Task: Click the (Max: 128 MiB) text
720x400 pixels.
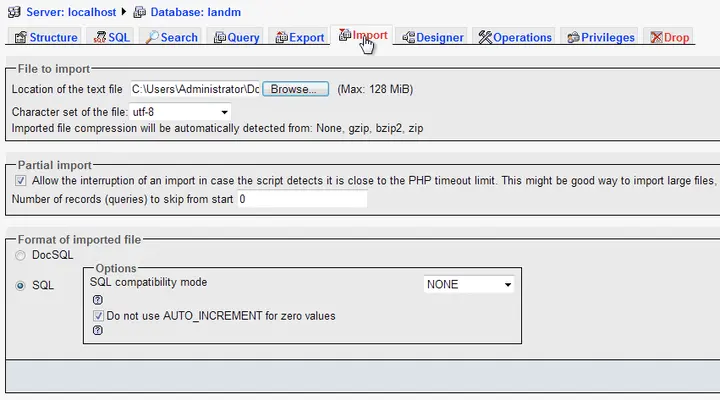Action: pyautogui.click(x=375, y=89)
